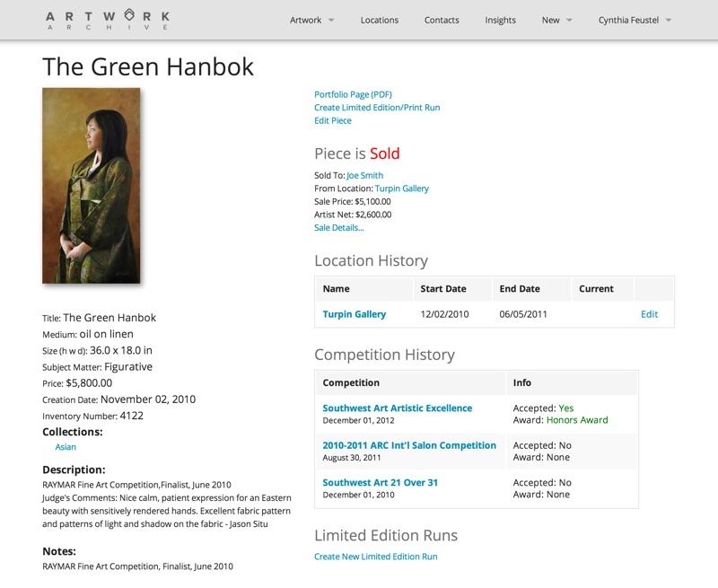This screenshot has height=588, width=718.
Task: Open the Insights menu item
Action: 500,20
